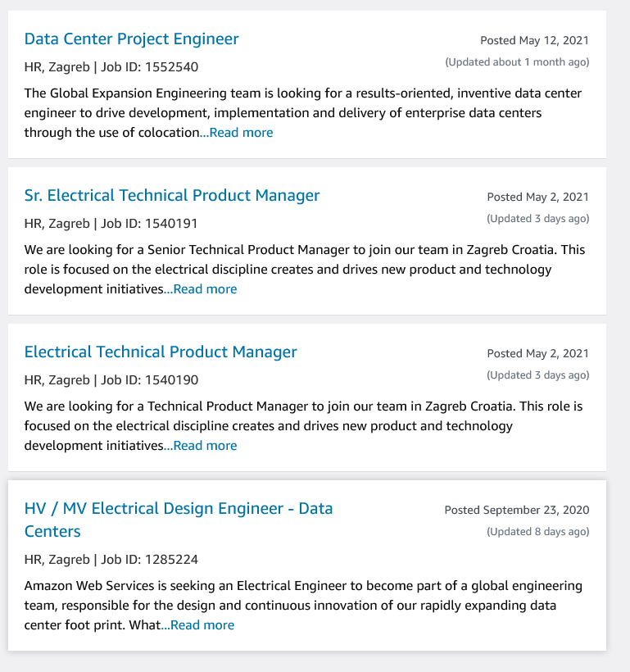The width and height of the screenshot is (630, 672).
Task: Select the Job ID: 1540190 location line
Action: point(111,379)
